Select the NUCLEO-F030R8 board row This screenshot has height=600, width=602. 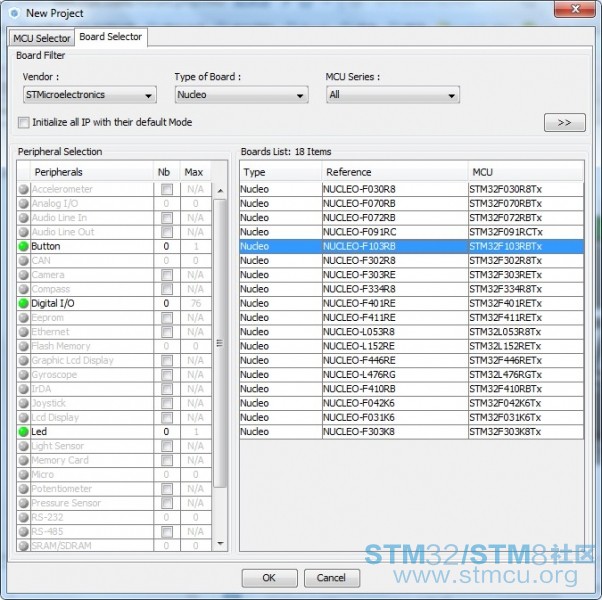[412, 189]
